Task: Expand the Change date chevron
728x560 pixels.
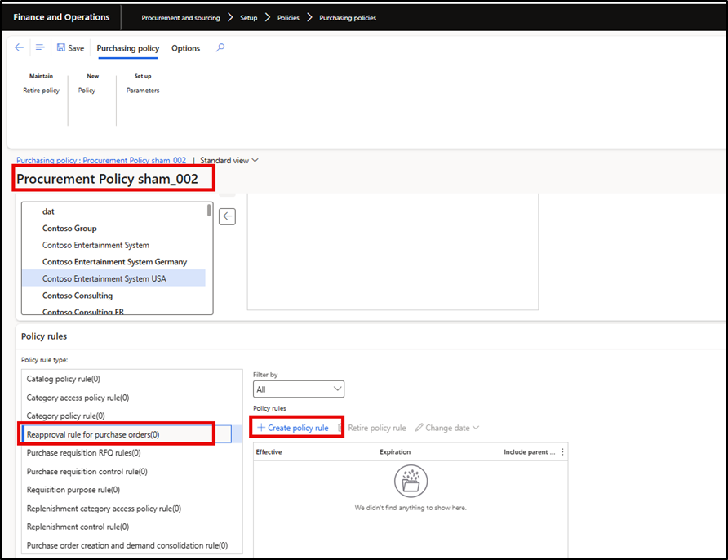Action: click(475, 428)
